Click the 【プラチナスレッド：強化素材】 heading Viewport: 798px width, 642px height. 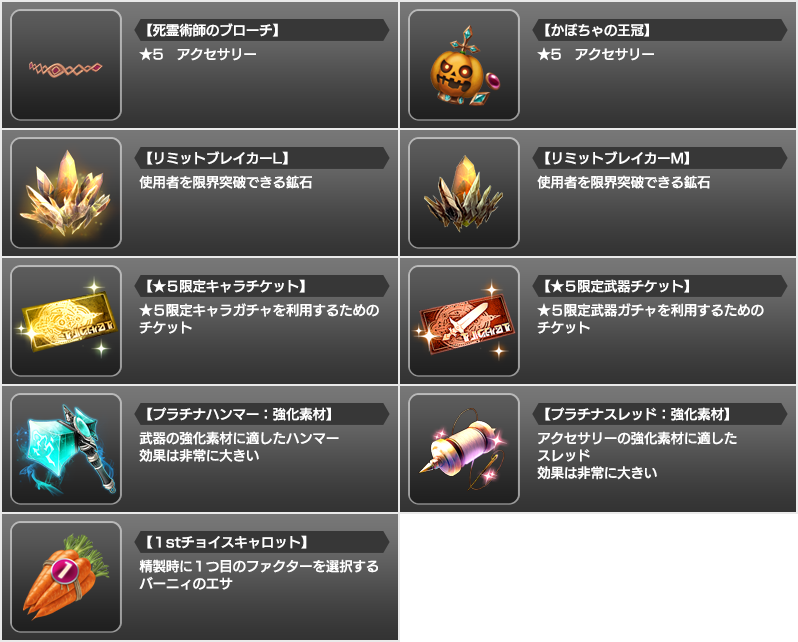pyautogui.click(x=660, y=414)
